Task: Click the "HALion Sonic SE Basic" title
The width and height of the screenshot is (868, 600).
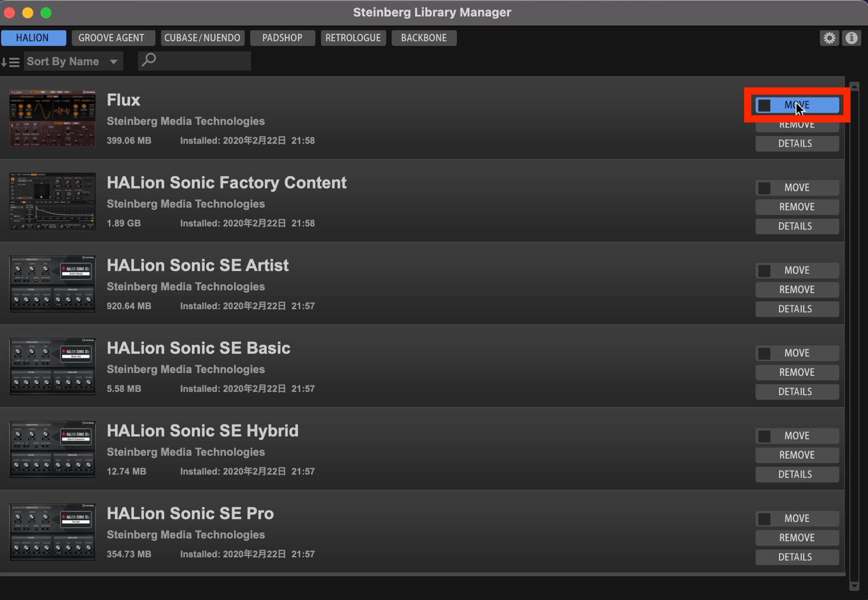Action: (x=198, y=348)
